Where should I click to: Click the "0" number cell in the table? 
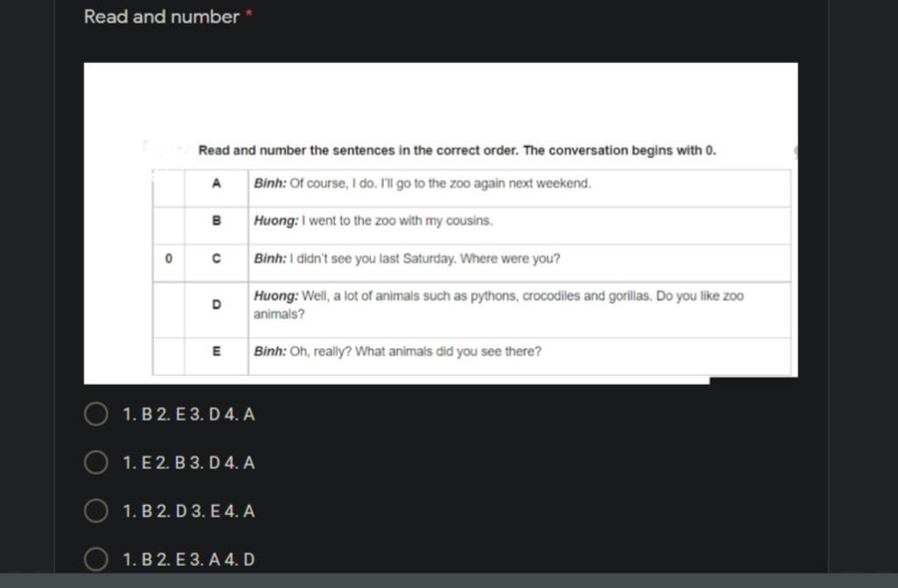pyautogui.click(x=168, y=259)
